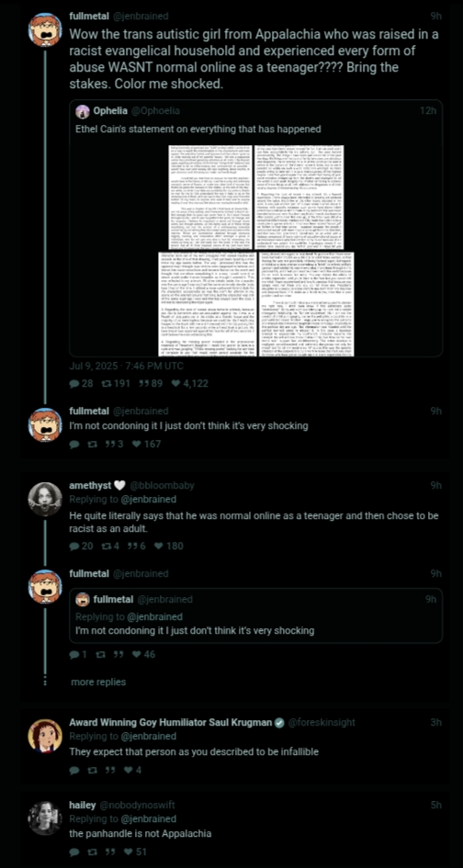View the top-left statement image thumbnail

(209, 197)
